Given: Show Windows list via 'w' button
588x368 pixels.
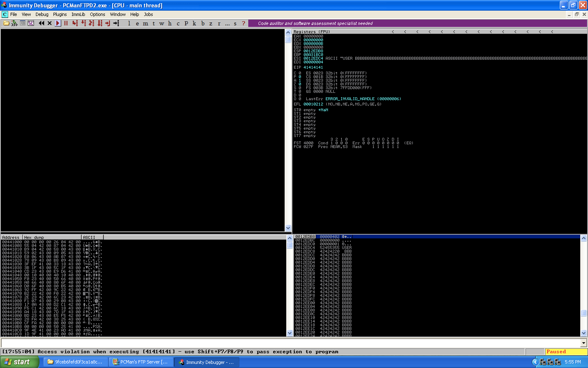Looking at the screenshot, I should pyautogui.click(x=162, y=23).
